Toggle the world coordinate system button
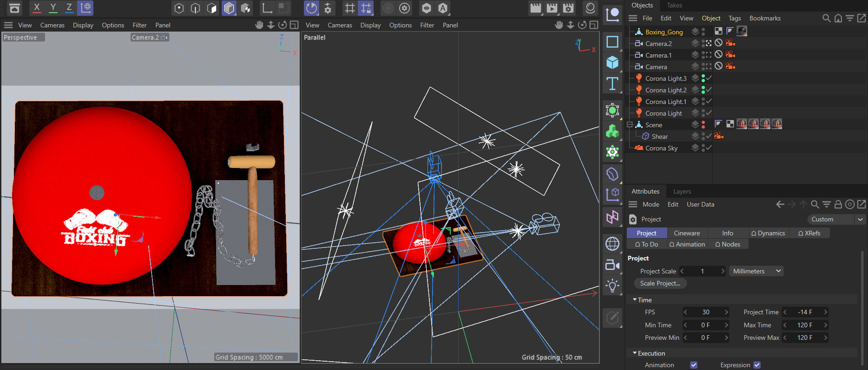The width and height of the screenshot is (868, 370). pos(86,8)
